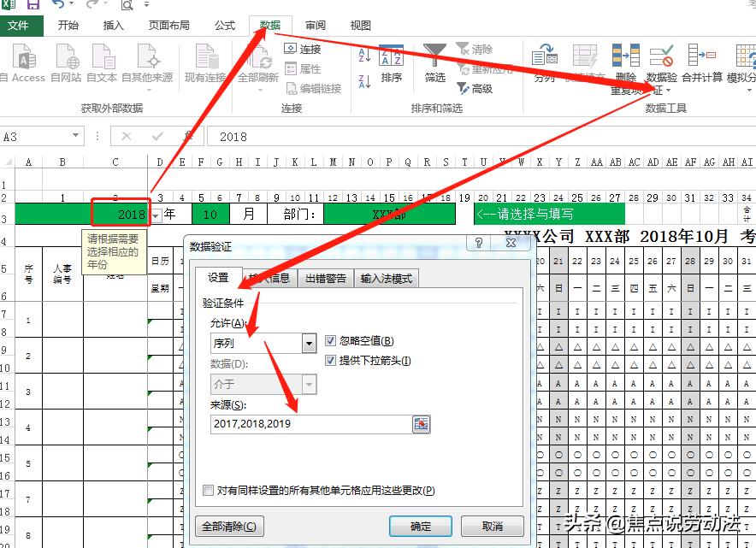Click the Undo arrow icon
The width and height of the screenshot is (756, 548).
click(58, 5)
